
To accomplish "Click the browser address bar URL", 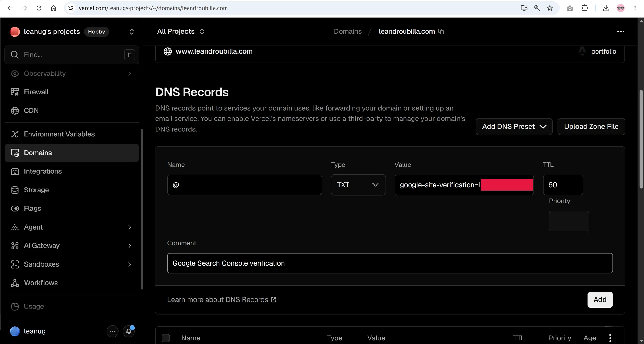I will [153, 8].
